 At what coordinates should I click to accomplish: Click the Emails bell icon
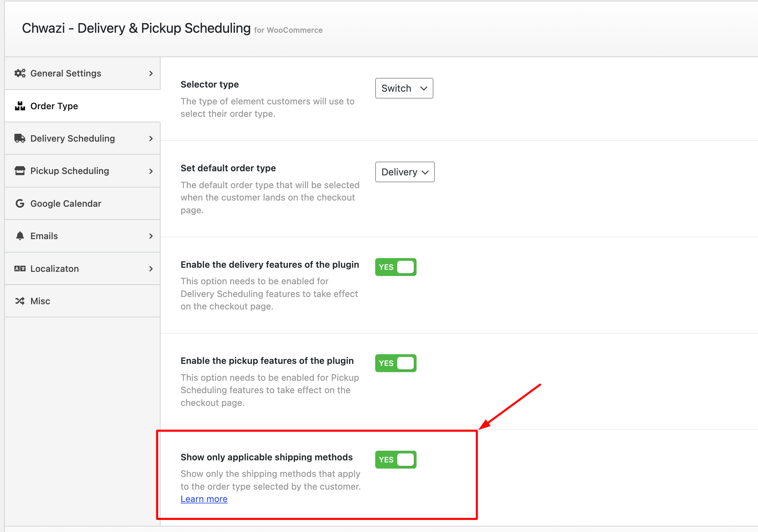click(x=20, y=236)
